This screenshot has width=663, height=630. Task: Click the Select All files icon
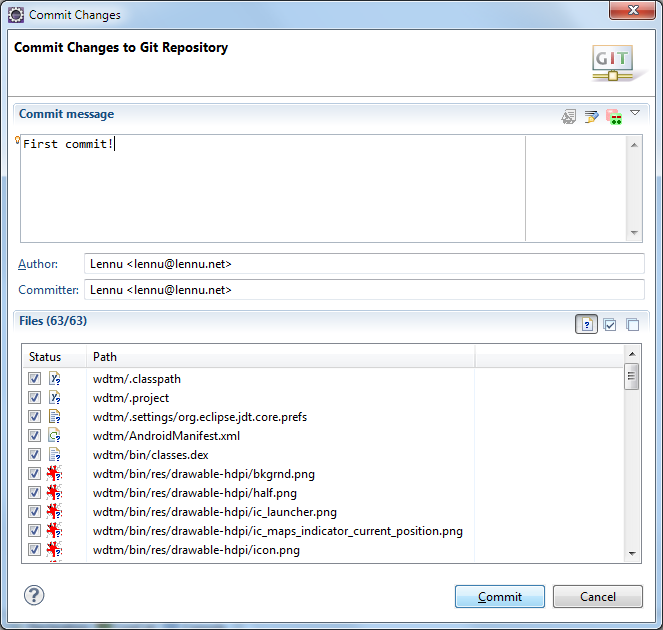pos(610,324)
